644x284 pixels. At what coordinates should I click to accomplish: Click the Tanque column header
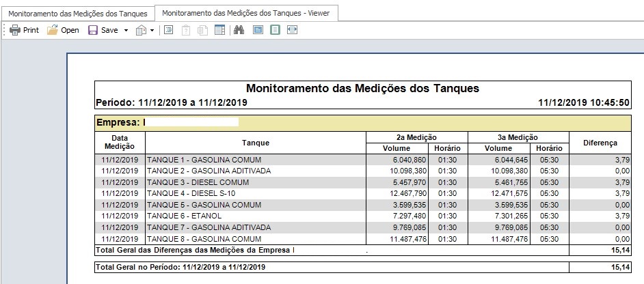[256, 143]
